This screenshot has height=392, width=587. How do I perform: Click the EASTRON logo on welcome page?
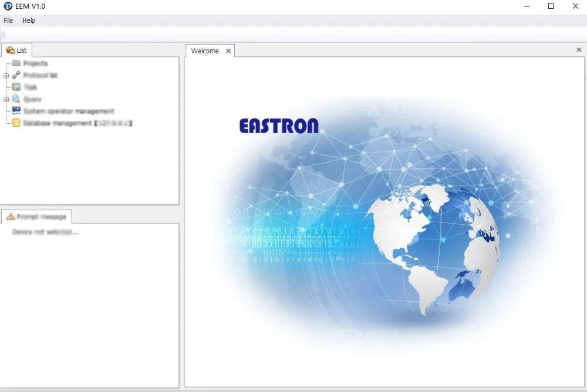pos(279,126)
